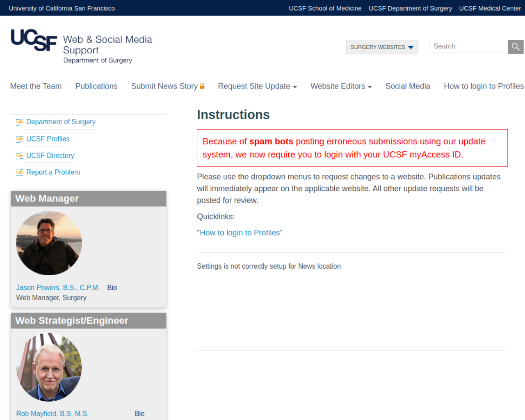Click the 'Quicklinks:' label

tap(216, 217)
